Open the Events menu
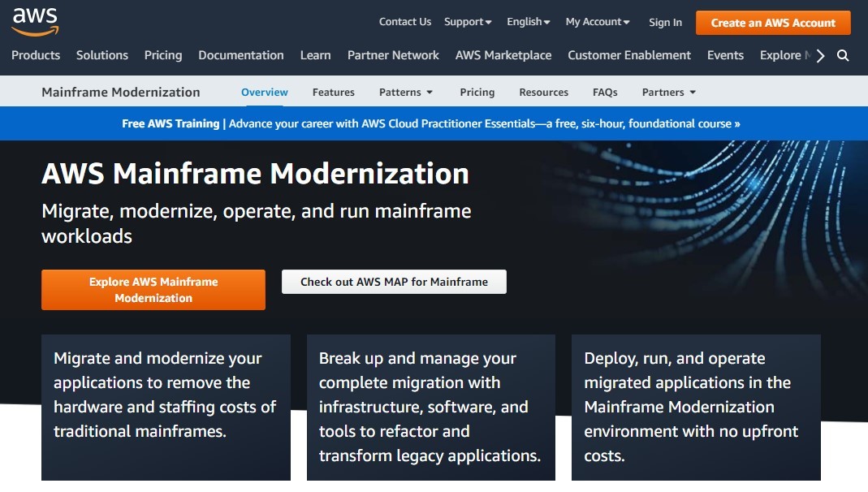This screenshot has width=868, height=492. [725, 55]
